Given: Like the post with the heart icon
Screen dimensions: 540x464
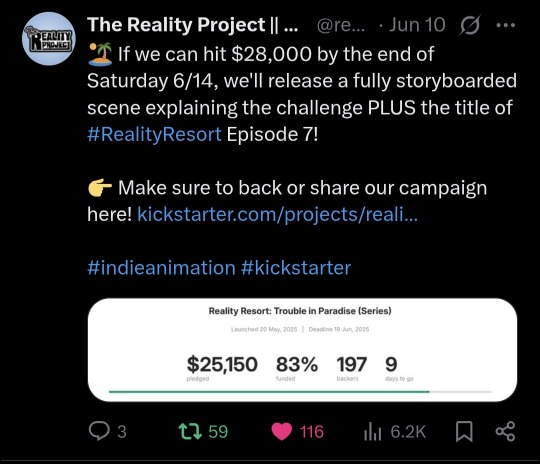Looking at the screenshot, I should tap(282, 432).
